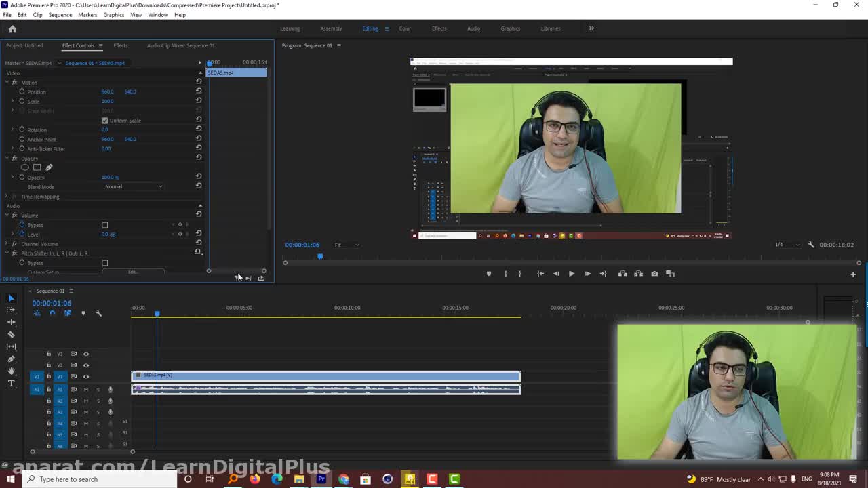
Task: Hide track V1 with eye icon
Action: [86, 376]
